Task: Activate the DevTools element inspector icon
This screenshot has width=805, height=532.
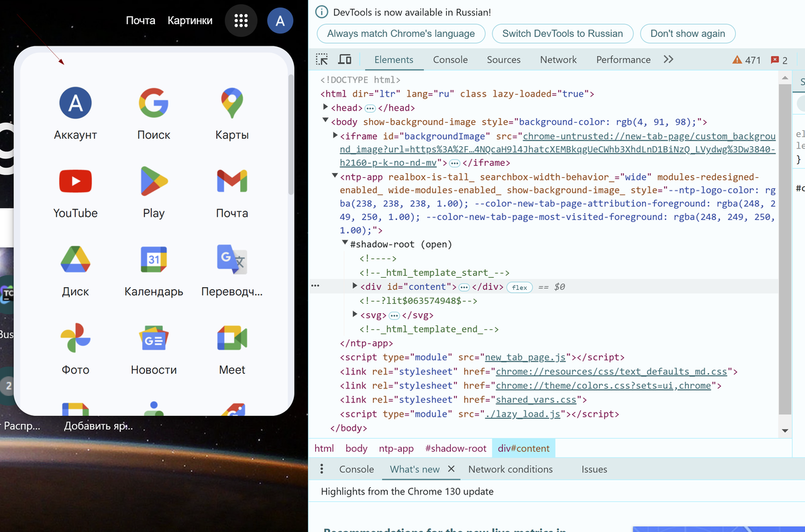Action: tap(322, 60)
